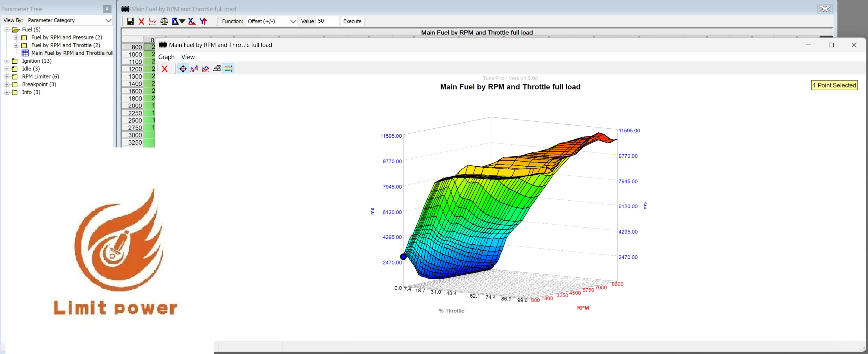Click the 1200 RPM row header in table
Screen dimensions: 868x354
(x=133, y=69)
